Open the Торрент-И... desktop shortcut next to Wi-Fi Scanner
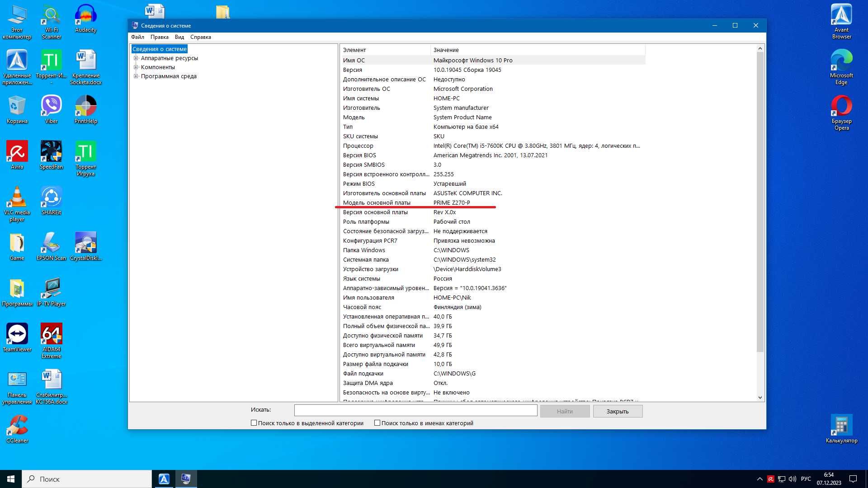The width and height of the screenshot is (868, 488). [x=51, y=67]
